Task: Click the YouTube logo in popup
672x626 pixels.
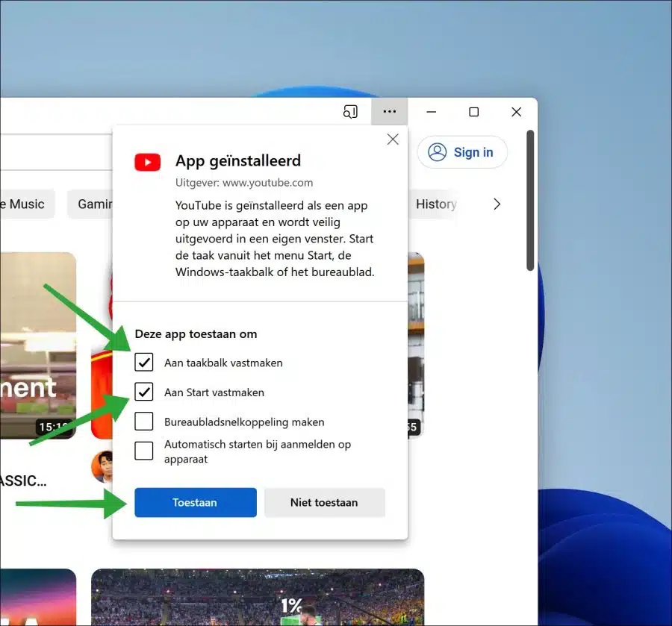Action: click(x=147, y=162)
